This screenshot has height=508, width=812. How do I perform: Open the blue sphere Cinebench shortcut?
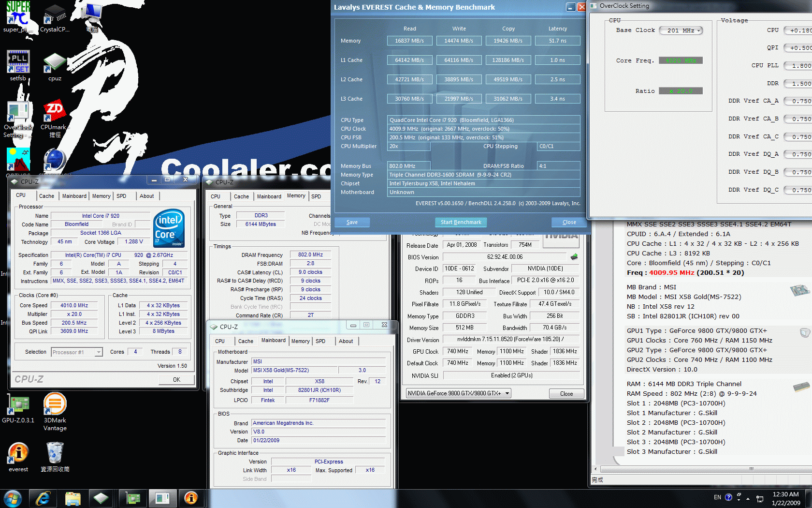point(55,161)
